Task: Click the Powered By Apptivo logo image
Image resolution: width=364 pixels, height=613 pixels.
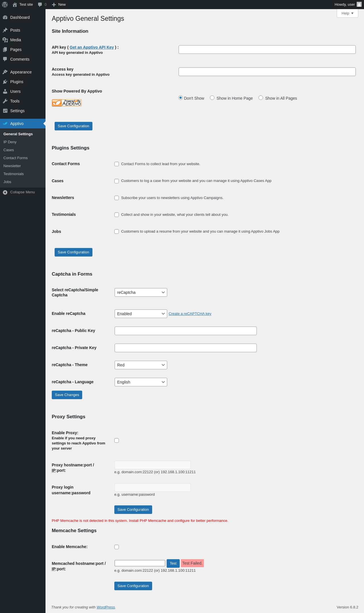Action: (x=67, y=103)
